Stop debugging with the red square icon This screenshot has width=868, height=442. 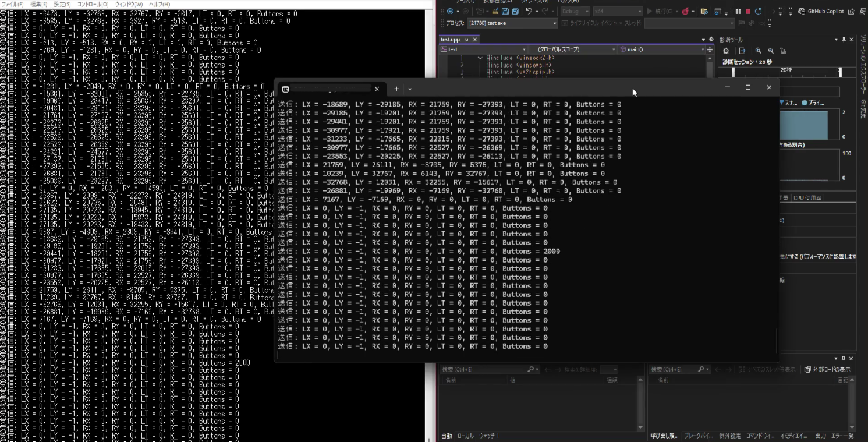748,11
